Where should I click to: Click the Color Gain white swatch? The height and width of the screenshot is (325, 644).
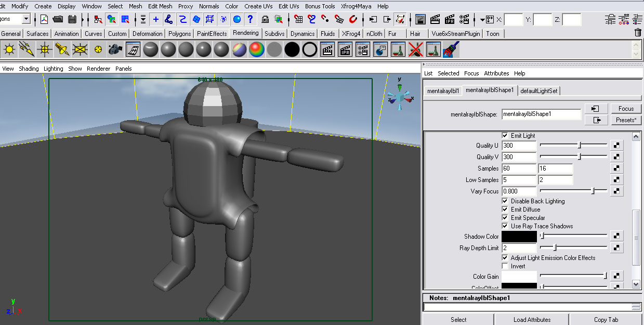point(519,277)
